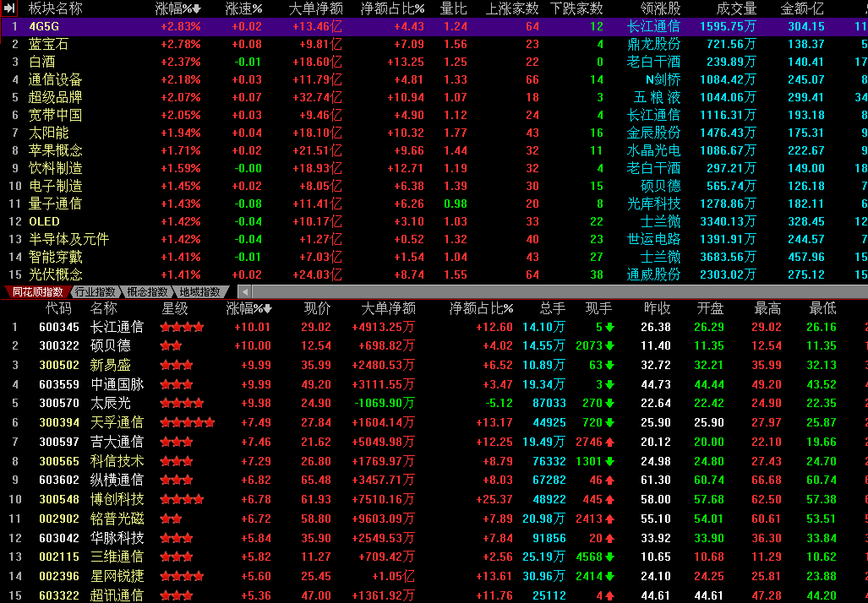
Task: Click leading stock 水晶光电 in the 苹果概念 row
Action: pyautogui.click(x=654, y=150)
